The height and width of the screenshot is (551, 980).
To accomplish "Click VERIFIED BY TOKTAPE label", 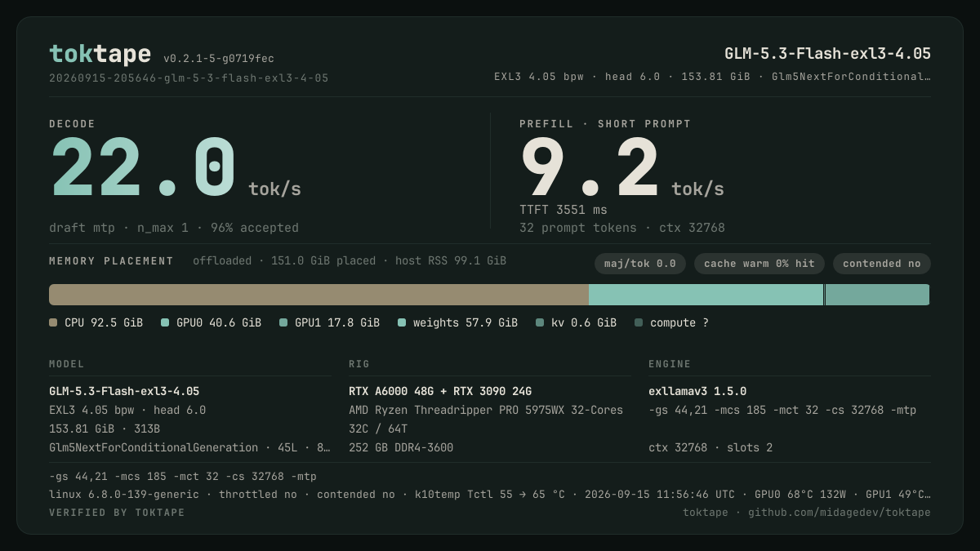I will [x=117, y=513].
